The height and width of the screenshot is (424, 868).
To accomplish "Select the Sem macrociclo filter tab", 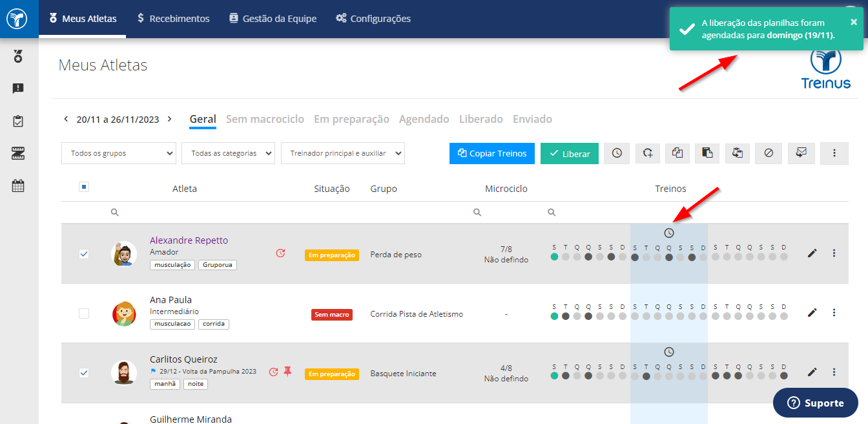I will (265, 119).
